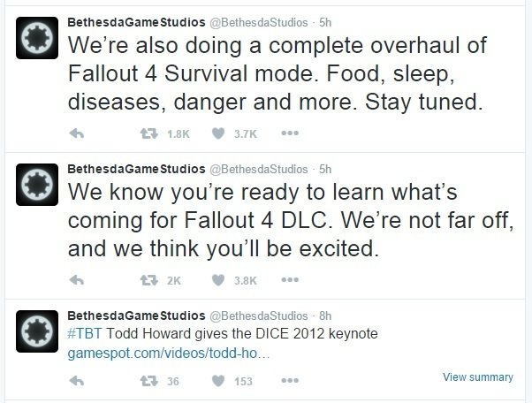The image size is (532, 403).
Task: Open avatar on the DLC tweet
Action: coord(37,185)
